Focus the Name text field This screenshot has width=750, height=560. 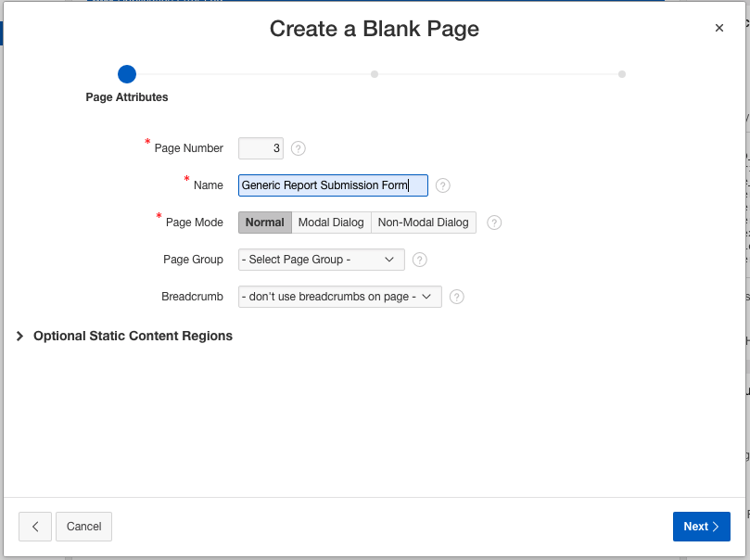(333, 185)
